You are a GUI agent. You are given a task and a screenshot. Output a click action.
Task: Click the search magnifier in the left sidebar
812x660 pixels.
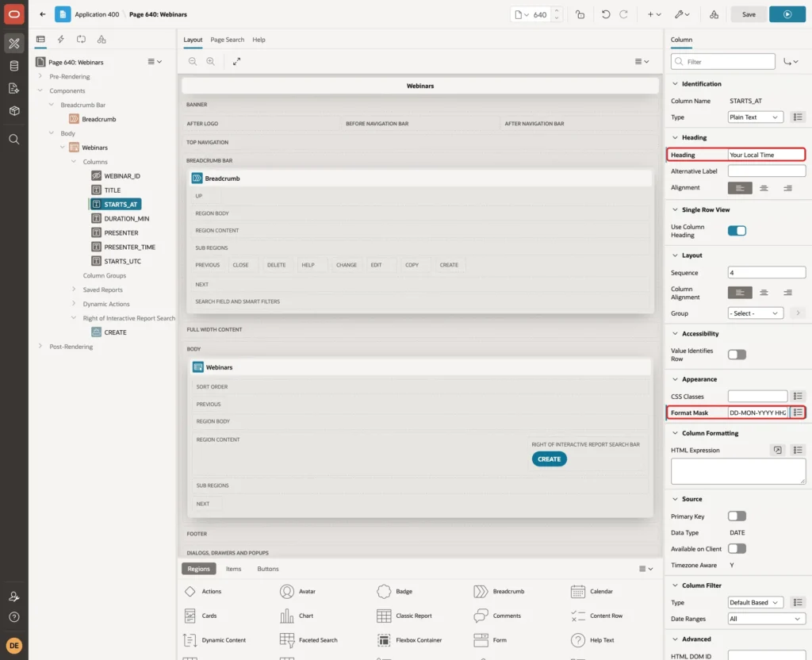click(x=14, y=140)
